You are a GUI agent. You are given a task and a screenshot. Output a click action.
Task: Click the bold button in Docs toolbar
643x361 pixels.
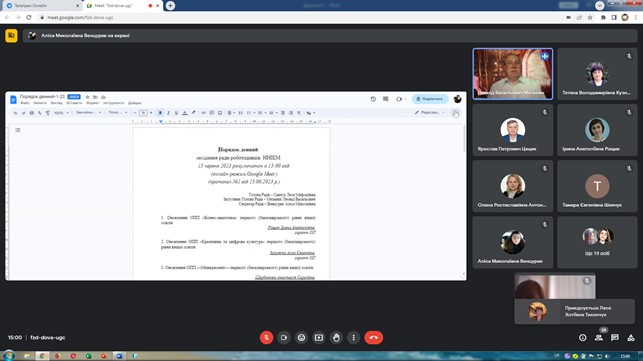160,113
